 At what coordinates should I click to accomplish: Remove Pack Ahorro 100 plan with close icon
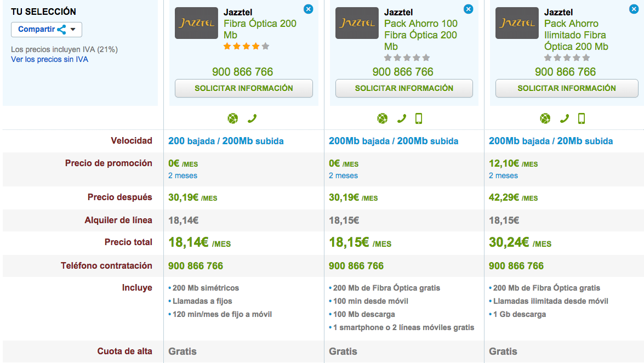(x=468, y=9)
